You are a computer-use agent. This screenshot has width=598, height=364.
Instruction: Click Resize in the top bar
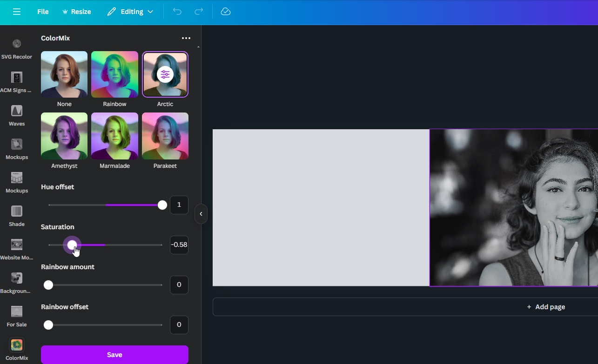click(x=77, y=12)
